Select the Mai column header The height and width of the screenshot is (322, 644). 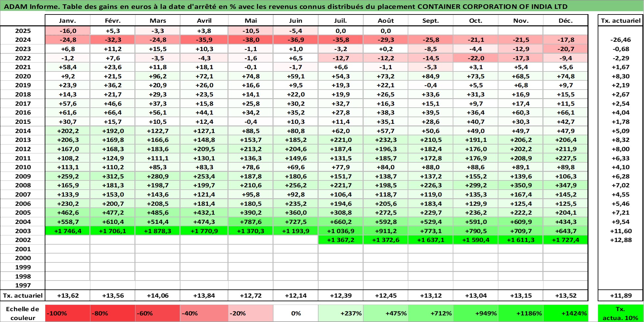click(x=250, y=20)
